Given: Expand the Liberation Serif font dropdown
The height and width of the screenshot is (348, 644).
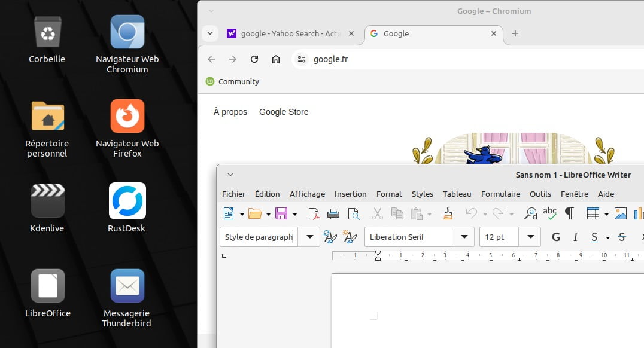Looking at the screenshot, I should click(463, 237).
